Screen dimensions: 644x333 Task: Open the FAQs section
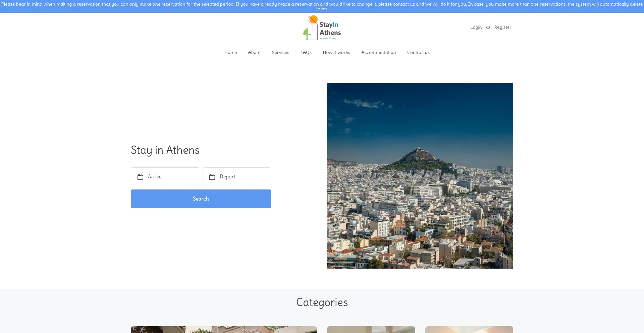(x=306, y=52)
